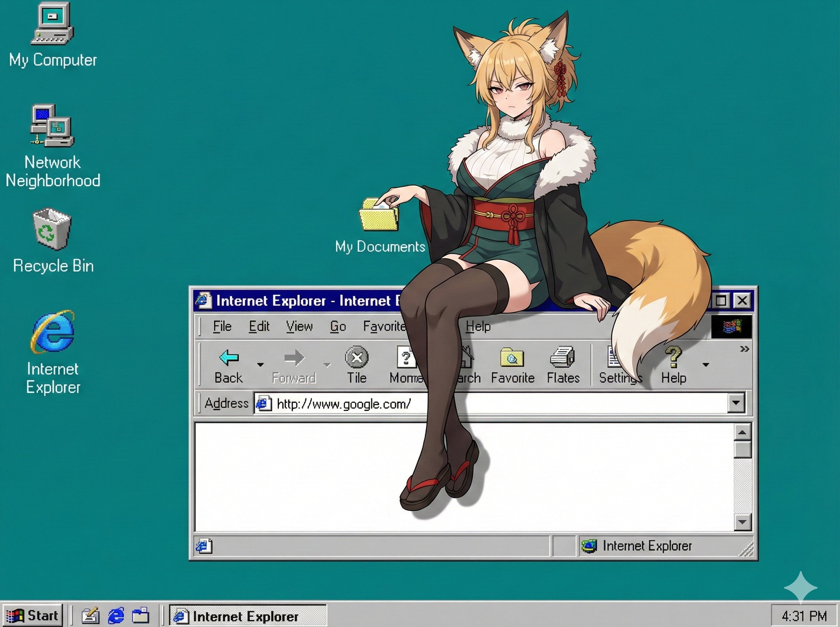
Task: Click the Back arrow toolbar icon
Action: (229, 358)
